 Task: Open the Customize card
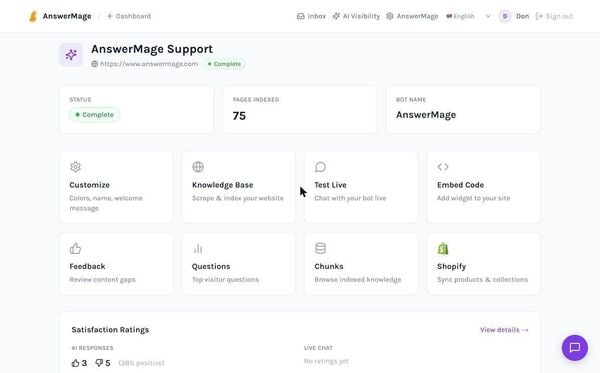(x=116, y=187)
